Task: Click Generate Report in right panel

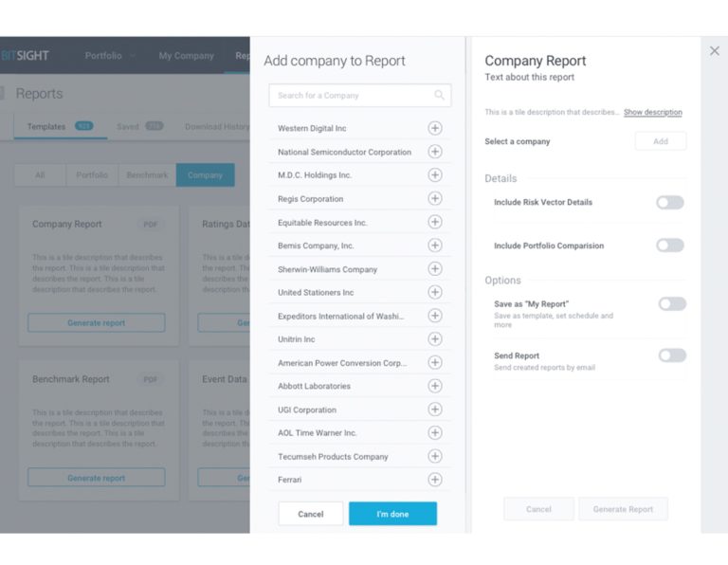Action: coord(623,509)
